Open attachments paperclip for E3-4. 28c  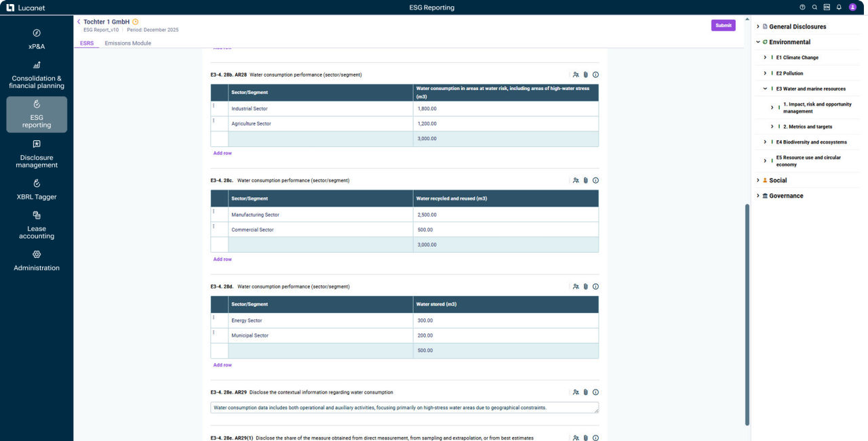point(586,181)
